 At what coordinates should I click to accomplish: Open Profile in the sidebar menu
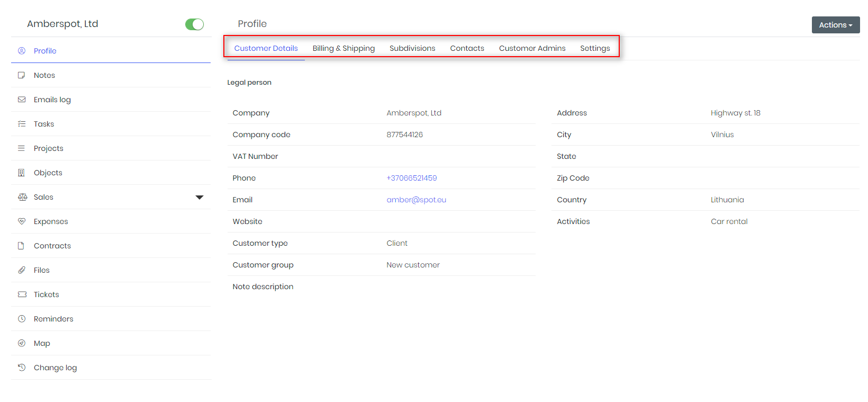click(111, 51)
